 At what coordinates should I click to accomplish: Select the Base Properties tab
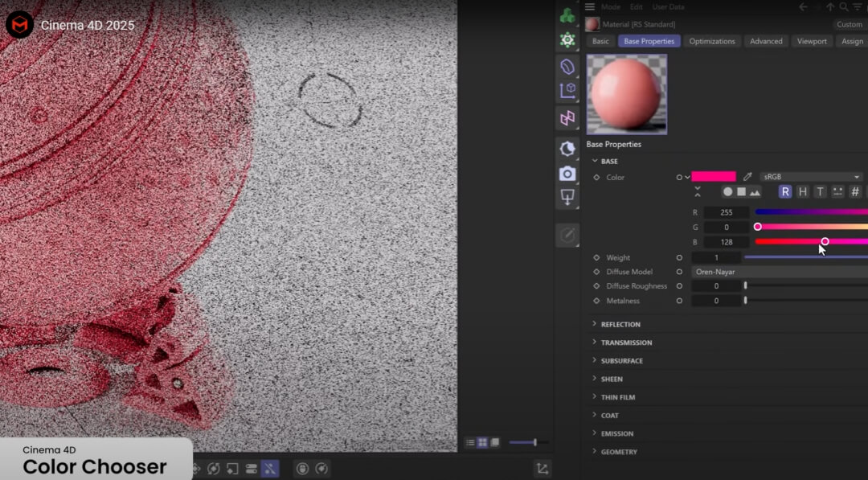pos(649,41)
